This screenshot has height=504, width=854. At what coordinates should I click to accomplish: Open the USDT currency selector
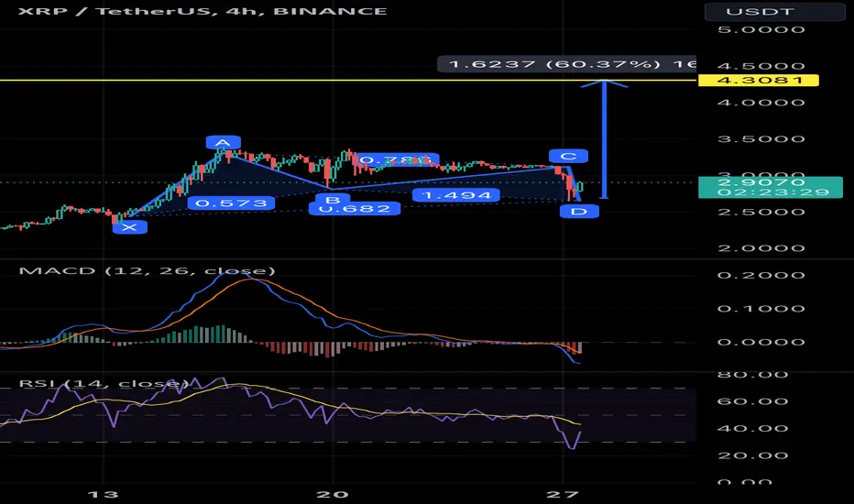click(774, 11)
